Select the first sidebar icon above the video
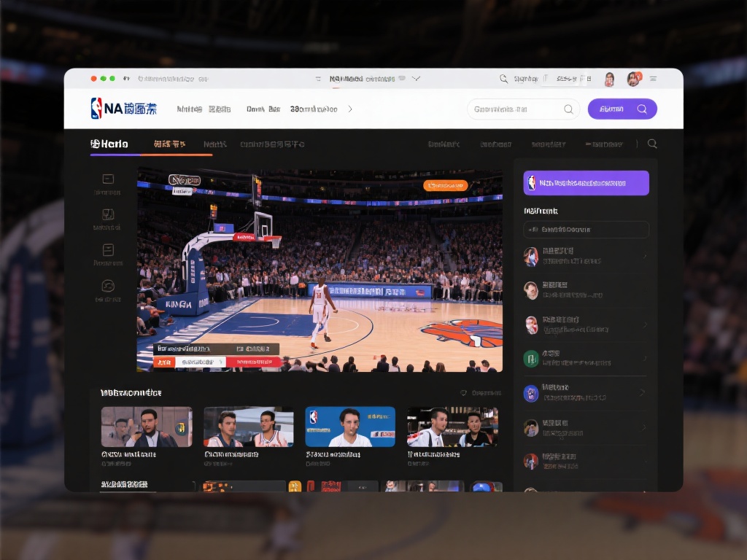Image resolution: width=747 pixels, height=560 pixels. (x=108, y=177)
